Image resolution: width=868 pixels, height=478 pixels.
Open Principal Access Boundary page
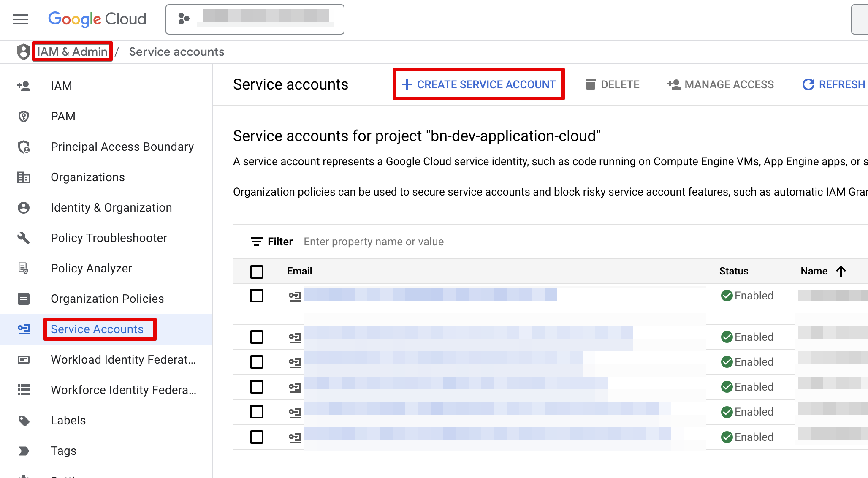coord(122,147)
